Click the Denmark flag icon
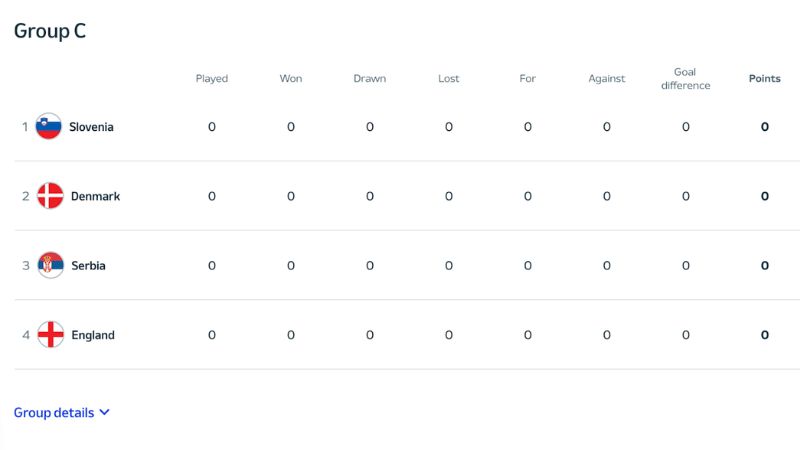This screenshot has width=800, height=450. pos(51,196)
